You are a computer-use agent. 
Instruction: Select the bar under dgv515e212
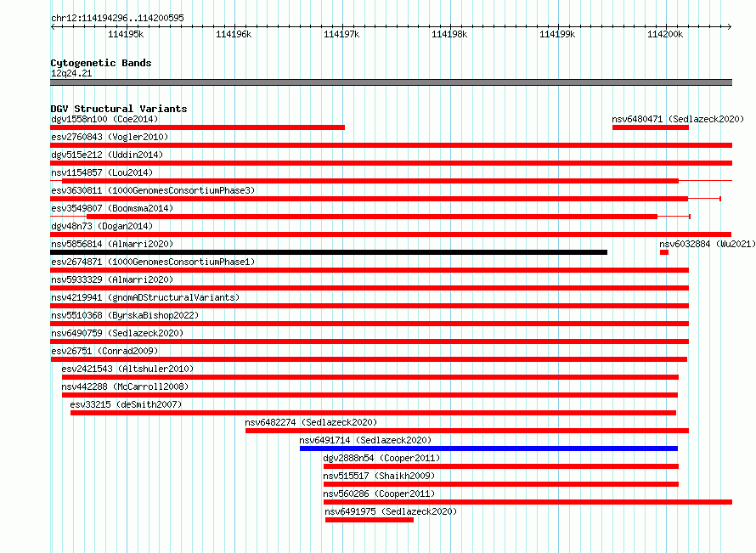[x=391, y=163]
